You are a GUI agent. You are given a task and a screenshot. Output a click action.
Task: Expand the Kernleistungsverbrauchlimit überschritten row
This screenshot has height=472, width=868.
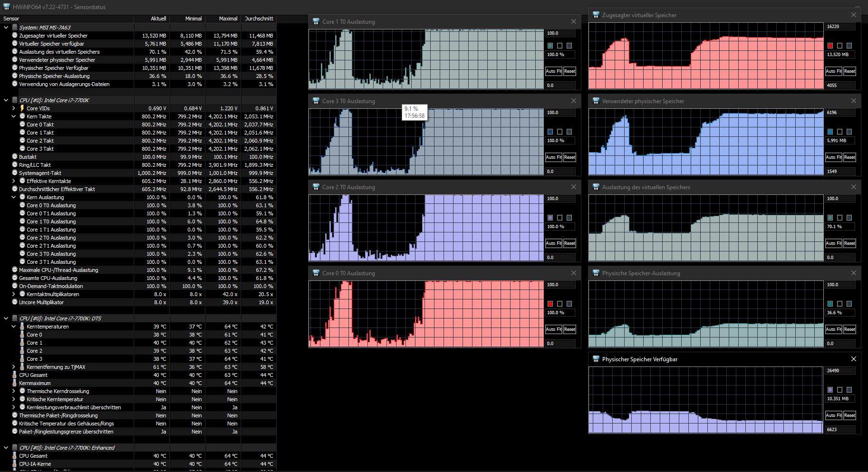(x=14, y=407)
